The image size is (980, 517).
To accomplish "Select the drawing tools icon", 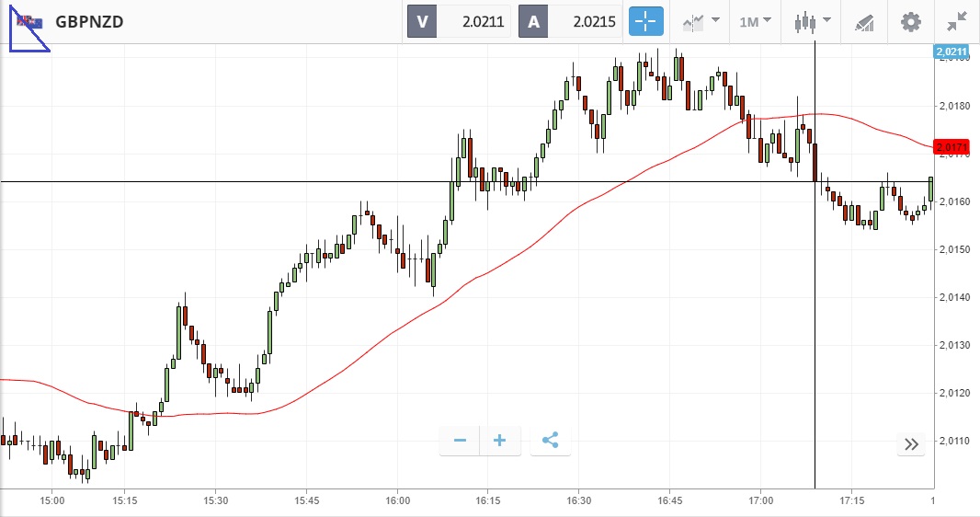I will click(x=864, y=21).
